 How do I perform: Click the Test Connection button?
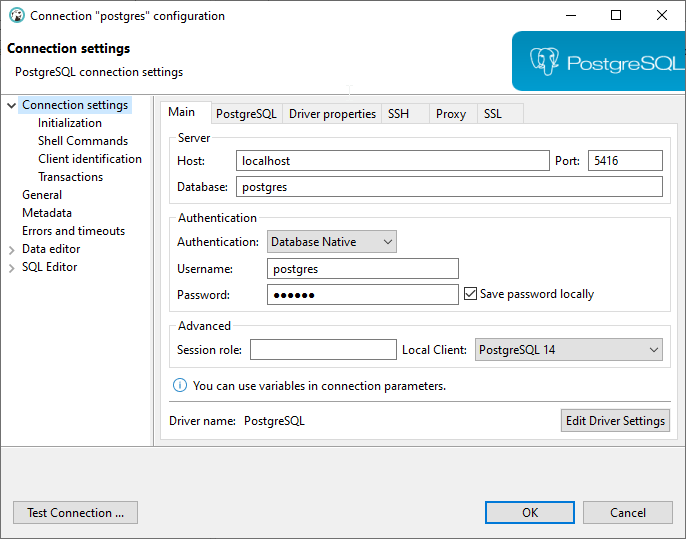point(75,512)
